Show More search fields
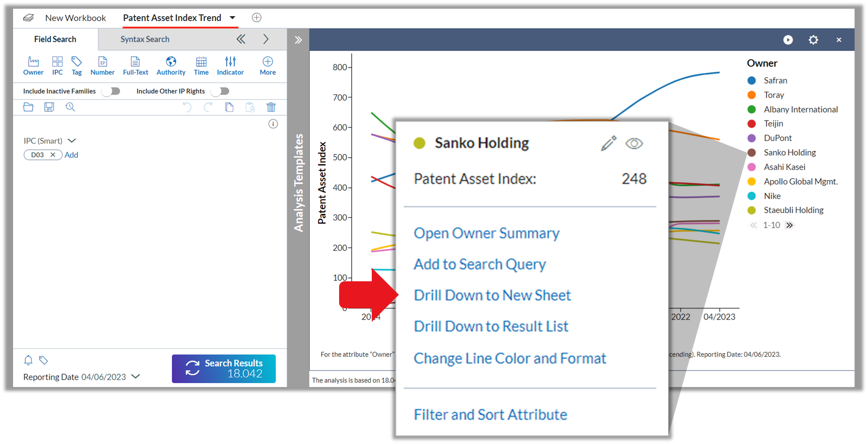Screen dimensions: 868x444 click(x=268, y=66)
